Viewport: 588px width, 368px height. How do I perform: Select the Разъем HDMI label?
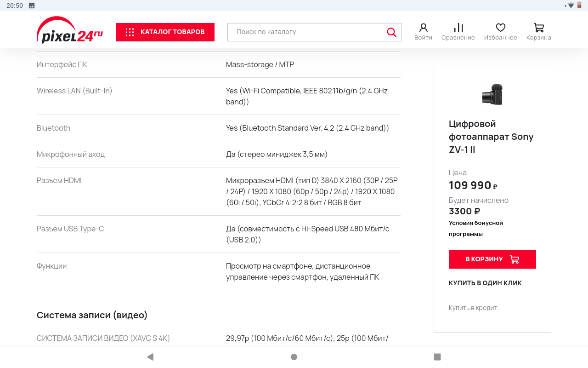(x=59, y=180)
